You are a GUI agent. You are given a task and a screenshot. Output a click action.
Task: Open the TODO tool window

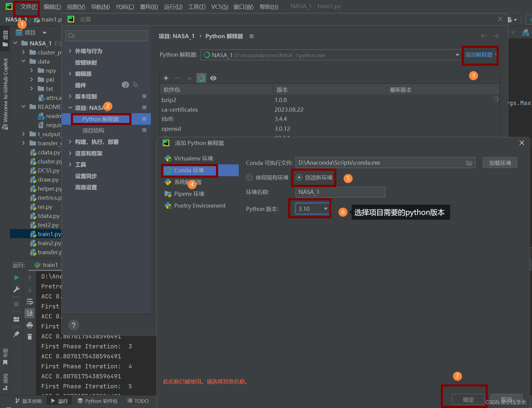coord(138,401)
